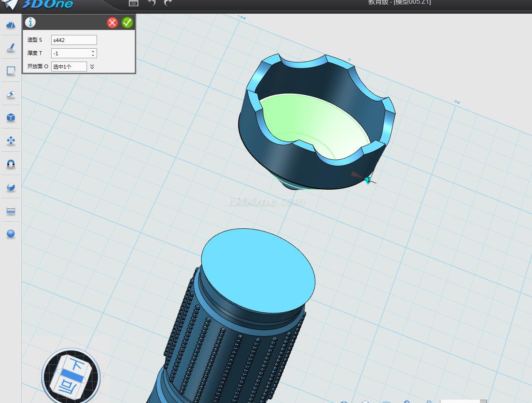Select the basic primitives shapes tool
The image size is (532, 403).
click(x=11, y=25)
